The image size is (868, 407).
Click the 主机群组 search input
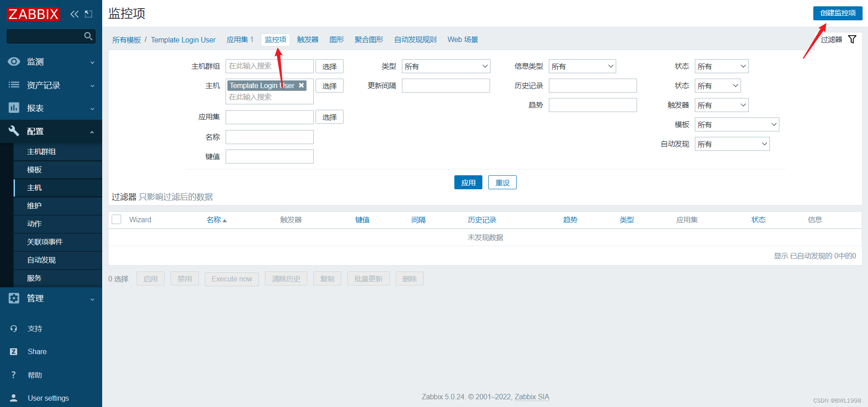(269, 66)
